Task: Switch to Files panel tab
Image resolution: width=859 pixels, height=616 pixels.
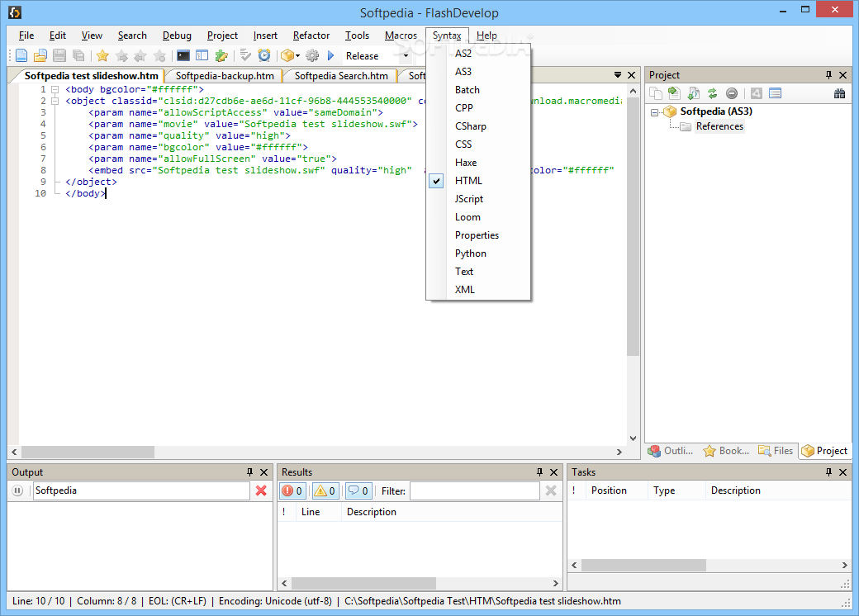Action: [x=776, y=451]
